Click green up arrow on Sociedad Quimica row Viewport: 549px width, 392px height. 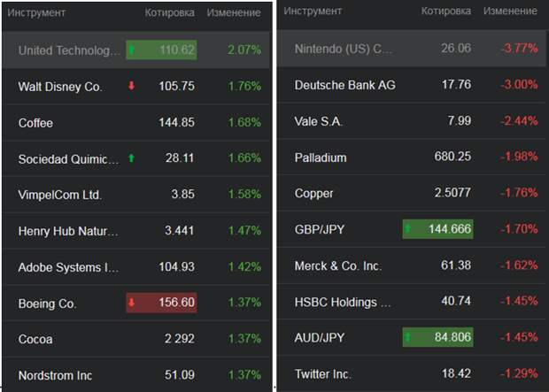point(132,158)
